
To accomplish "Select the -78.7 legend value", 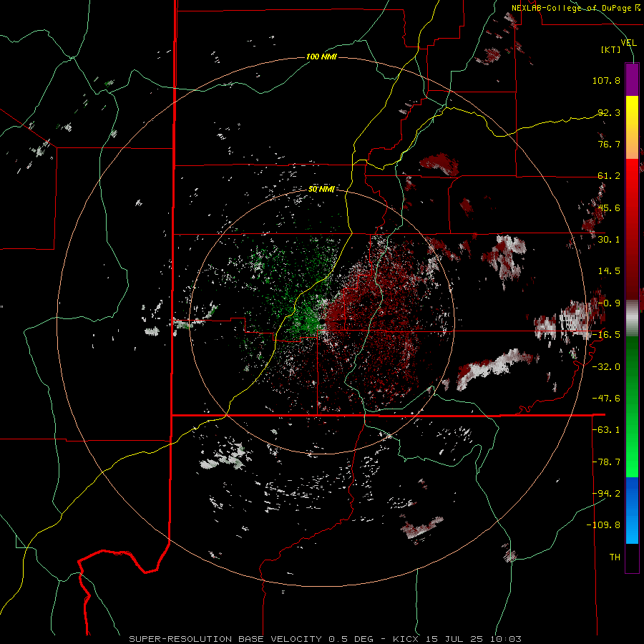I will (606, 462).
